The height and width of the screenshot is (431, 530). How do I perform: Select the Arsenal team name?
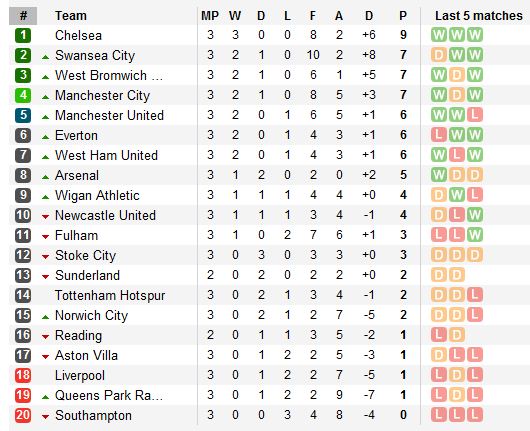pyautogui.click(x=77, y=175)
